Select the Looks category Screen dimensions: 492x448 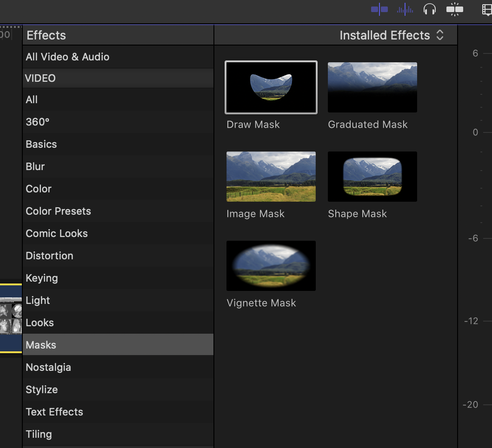(x=118, y=323)
